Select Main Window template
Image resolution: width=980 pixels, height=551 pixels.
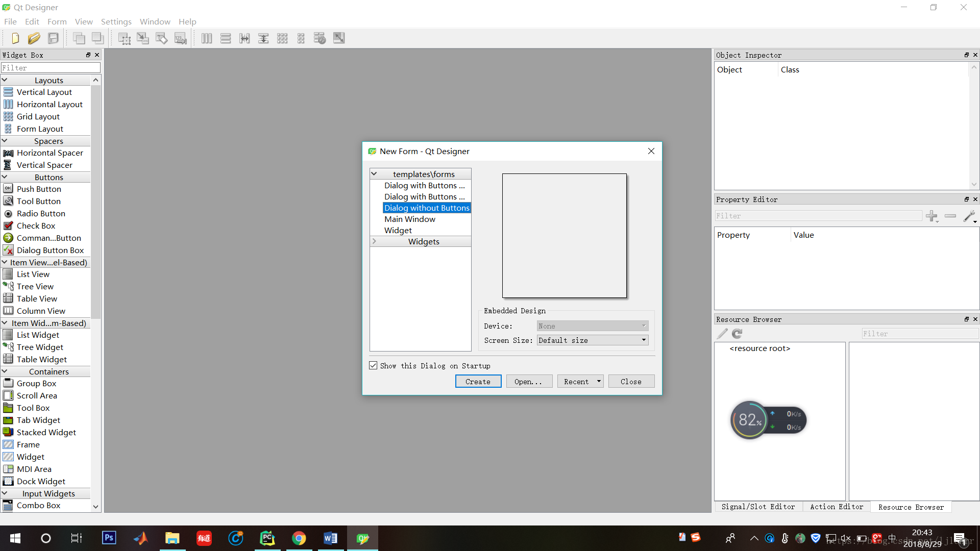click(x=410, y=219)
